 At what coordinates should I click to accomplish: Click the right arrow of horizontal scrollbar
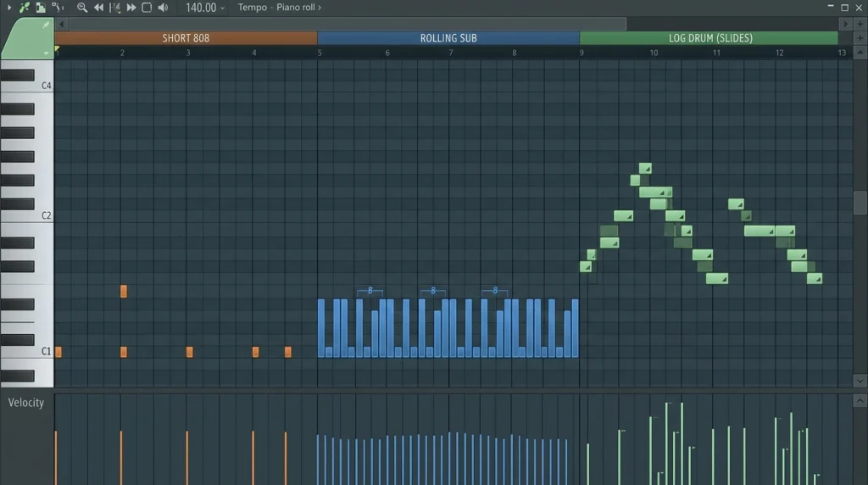coord(845,24)
